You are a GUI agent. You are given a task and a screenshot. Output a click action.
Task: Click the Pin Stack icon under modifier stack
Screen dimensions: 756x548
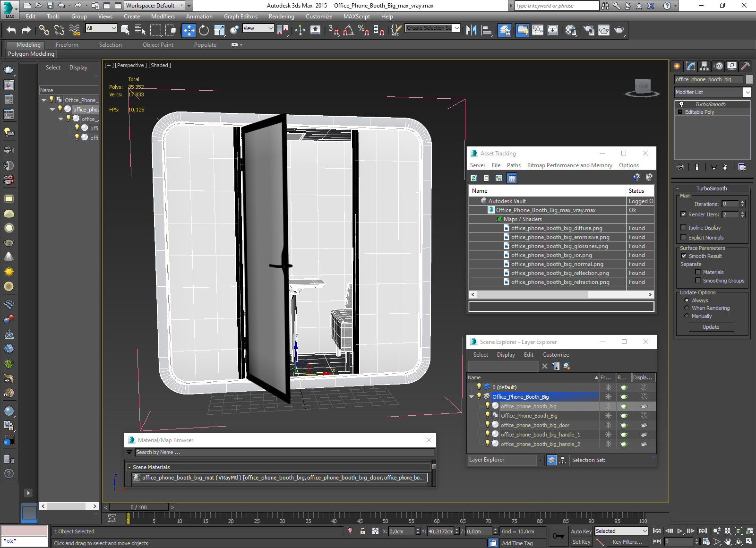click(x=680, y=167)
